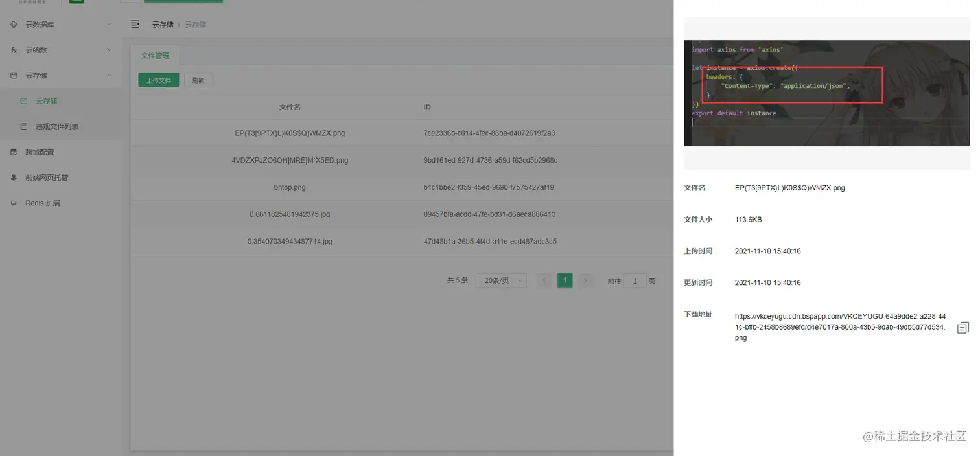Open the 跨域配置 sidebar item
This screenshot has width=980, height=456.
pos(61,152)
